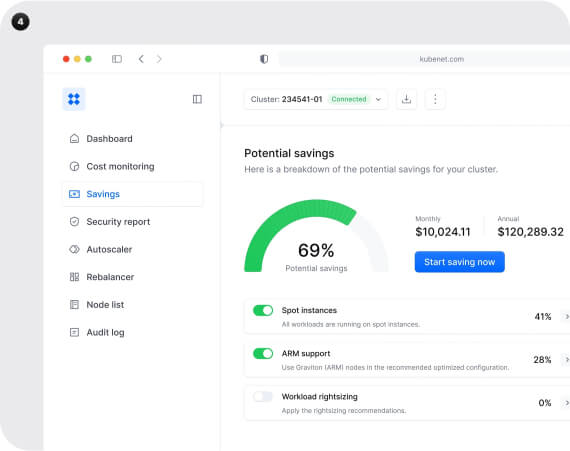Click the 28% ARM support value

point(542,360)
